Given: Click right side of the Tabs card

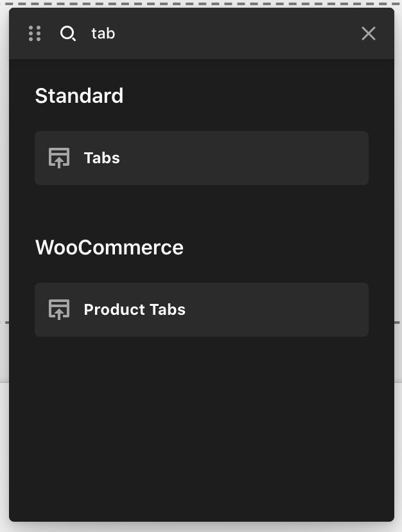Looking at the screenshot, I should point(305,158).
